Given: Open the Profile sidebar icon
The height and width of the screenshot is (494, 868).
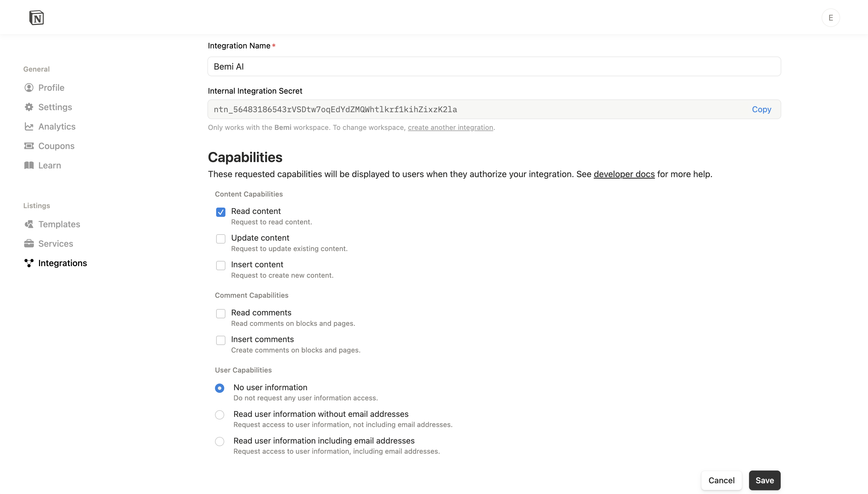Looking at the screenshot, I should (x=29, y=88).
